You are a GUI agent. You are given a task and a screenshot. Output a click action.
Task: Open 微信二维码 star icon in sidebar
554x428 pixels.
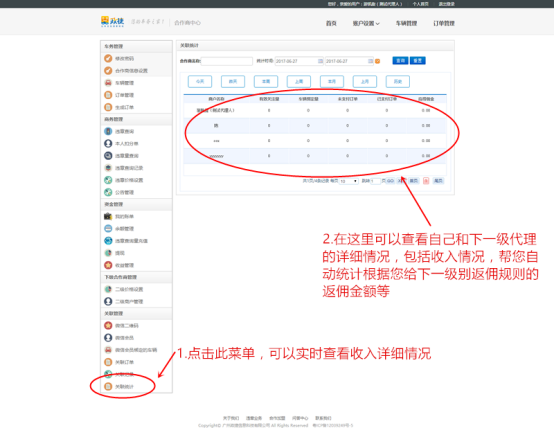point(108,326)
